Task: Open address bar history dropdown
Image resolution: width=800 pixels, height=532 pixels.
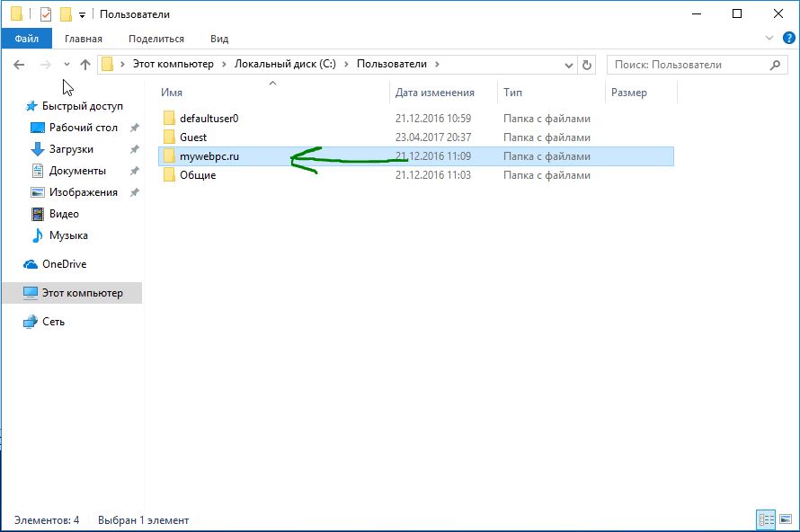Action: click(x=568, y=65)
